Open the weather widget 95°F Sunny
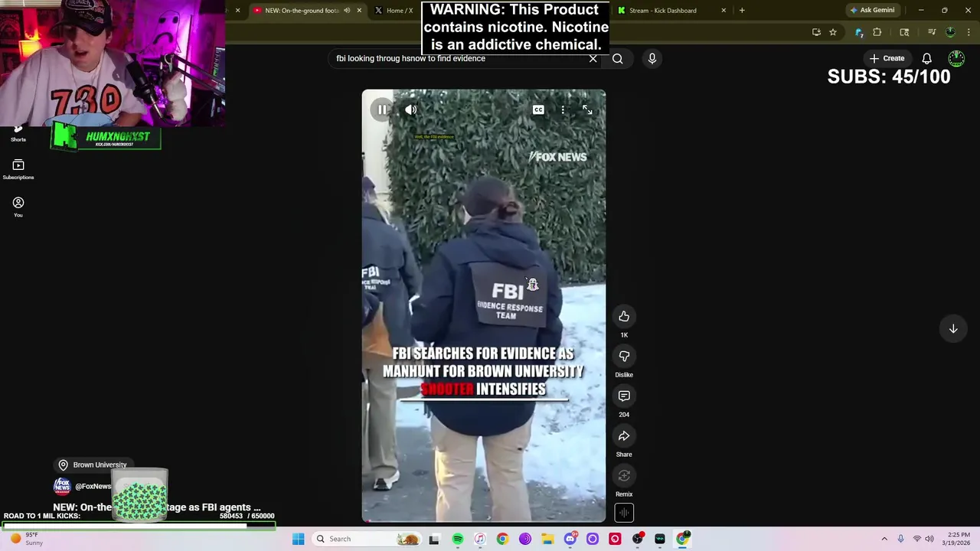Screen dimensions: 980x551 coord(27,539)
